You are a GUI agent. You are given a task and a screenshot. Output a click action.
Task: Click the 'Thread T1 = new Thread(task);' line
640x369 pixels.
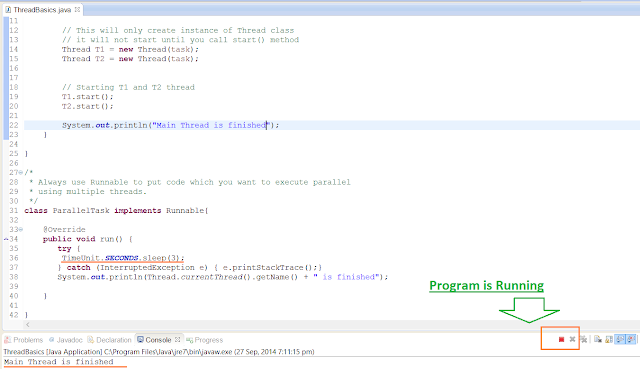click(x=130, y=49)
